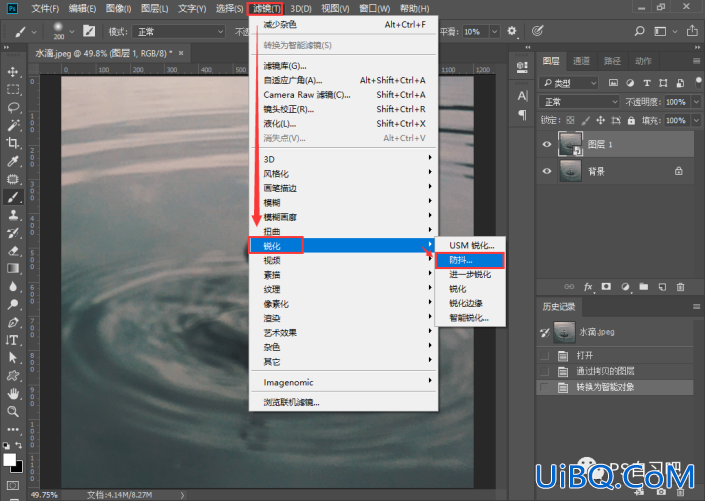The width and height of the screenshot is (705, 501).
Task: Select the Hand tool
Action: tap(13, 394)
